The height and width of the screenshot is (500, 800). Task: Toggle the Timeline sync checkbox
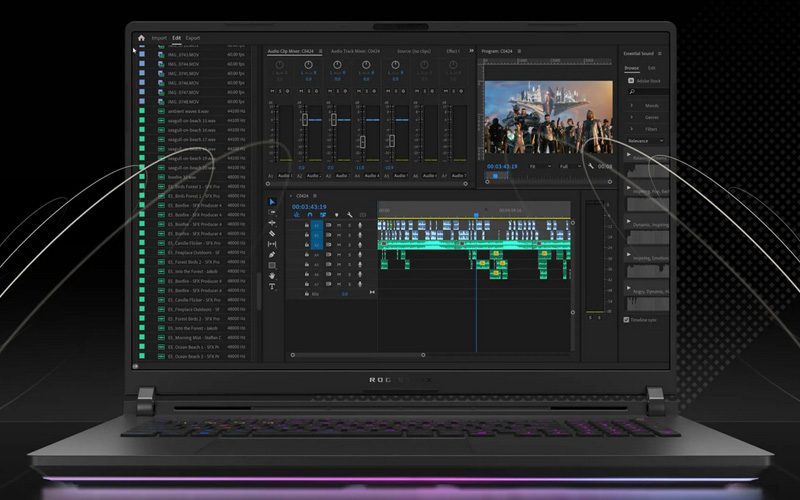click(x=626, y=320)
